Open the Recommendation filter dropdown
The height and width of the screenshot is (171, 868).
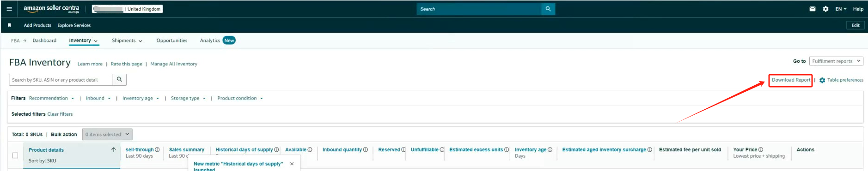[x=51, y=98]
